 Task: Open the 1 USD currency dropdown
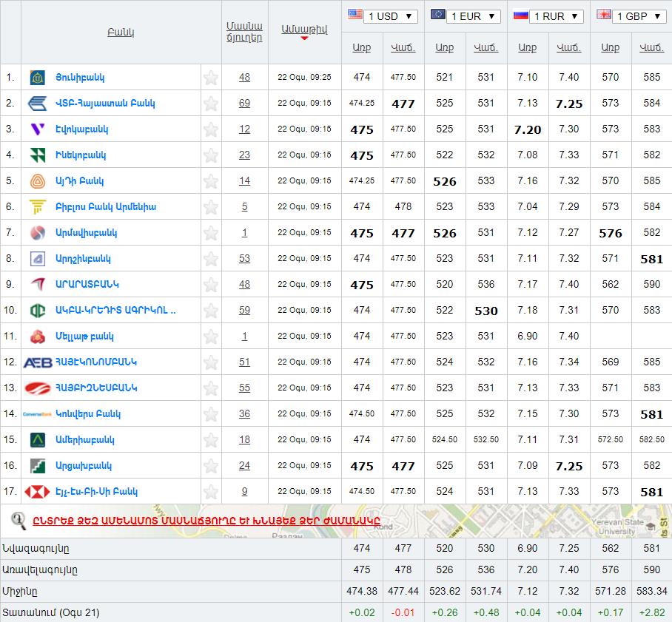coord(391,16)
